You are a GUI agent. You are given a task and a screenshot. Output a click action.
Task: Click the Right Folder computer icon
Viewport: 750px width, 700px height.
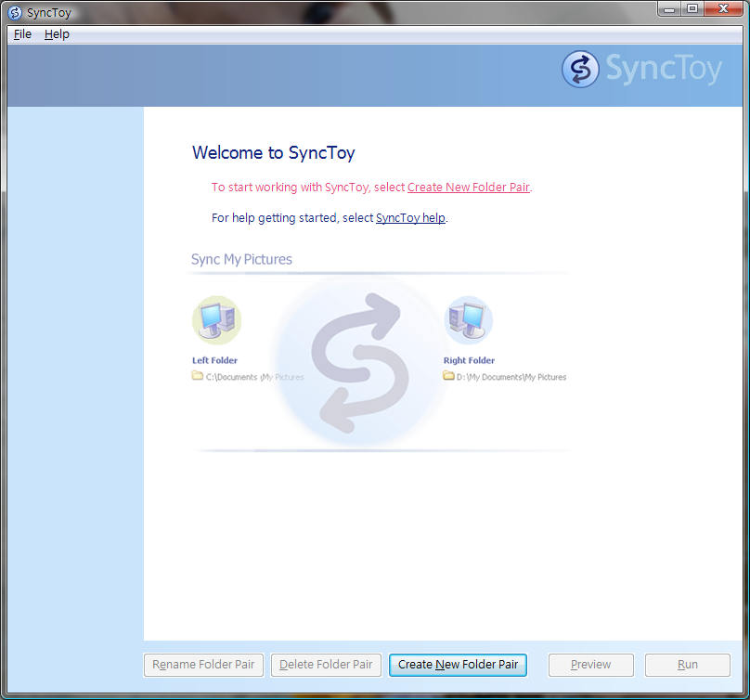[468, 320]
